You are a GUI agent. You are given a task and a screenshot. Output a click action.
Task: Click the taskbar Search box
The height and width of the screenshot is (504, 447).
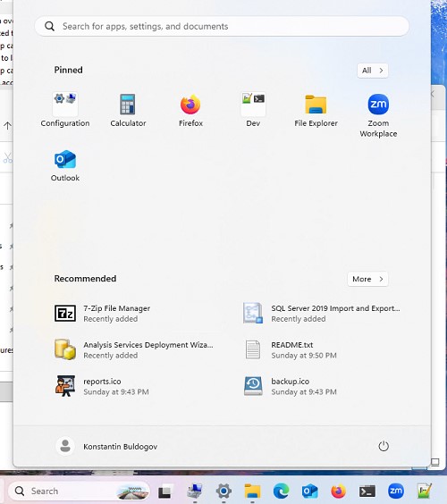tap(79, 491)
